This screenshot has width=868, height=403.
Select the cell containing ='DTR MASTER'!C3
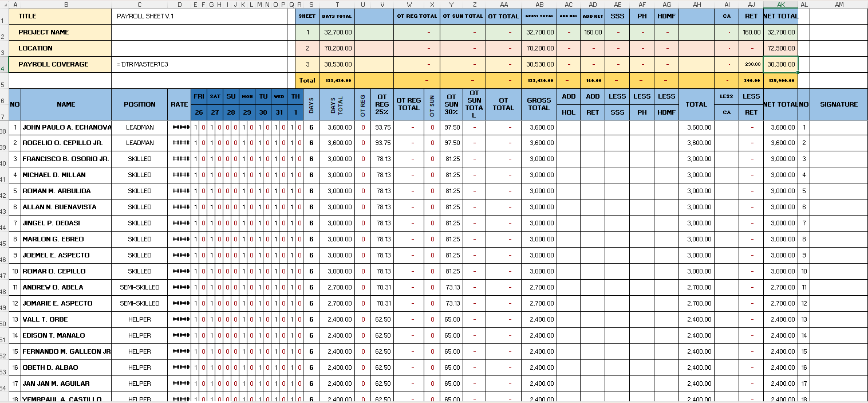click(199, 64)
